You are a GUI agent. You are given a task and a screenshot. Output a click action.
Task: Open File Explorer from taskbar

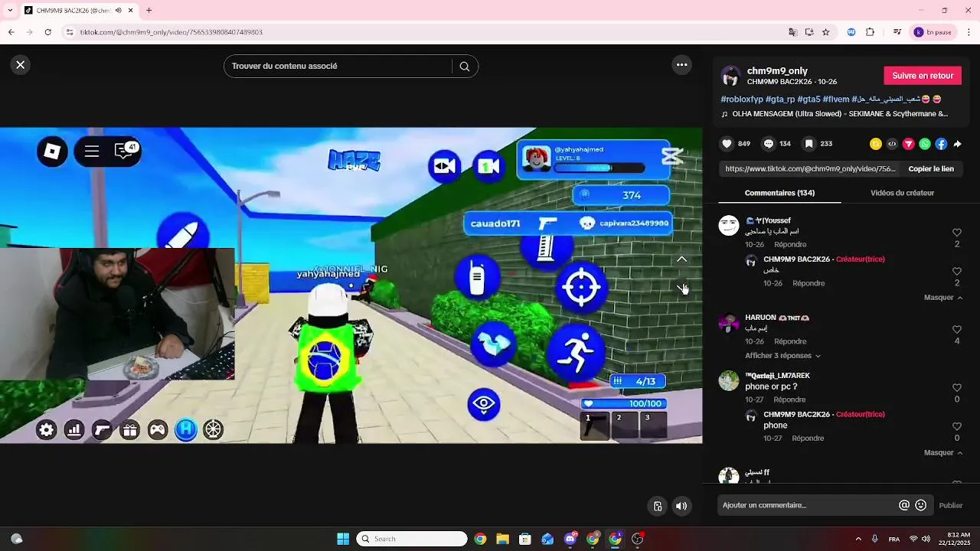click(502, 539)
